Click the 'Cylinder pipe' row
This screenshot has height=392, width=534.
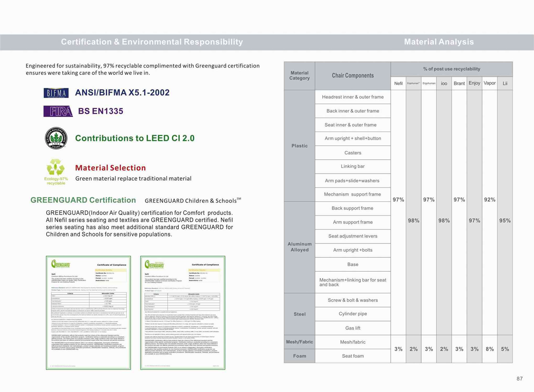(353, 314)
